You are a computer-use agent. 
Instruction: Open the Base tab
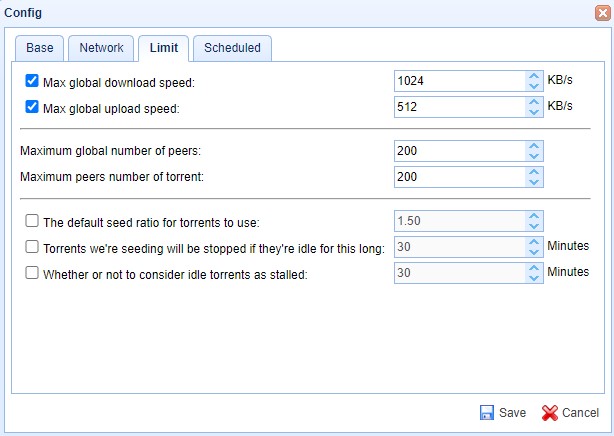40,48
